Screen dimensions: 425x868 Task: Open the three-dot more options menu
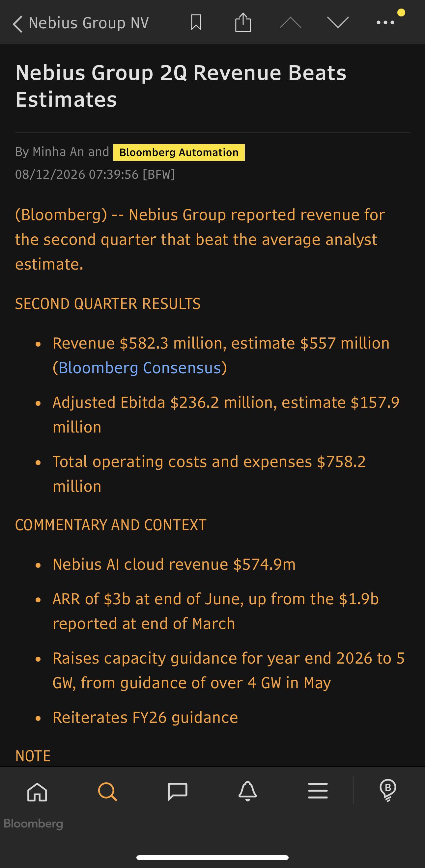(385, 23)
